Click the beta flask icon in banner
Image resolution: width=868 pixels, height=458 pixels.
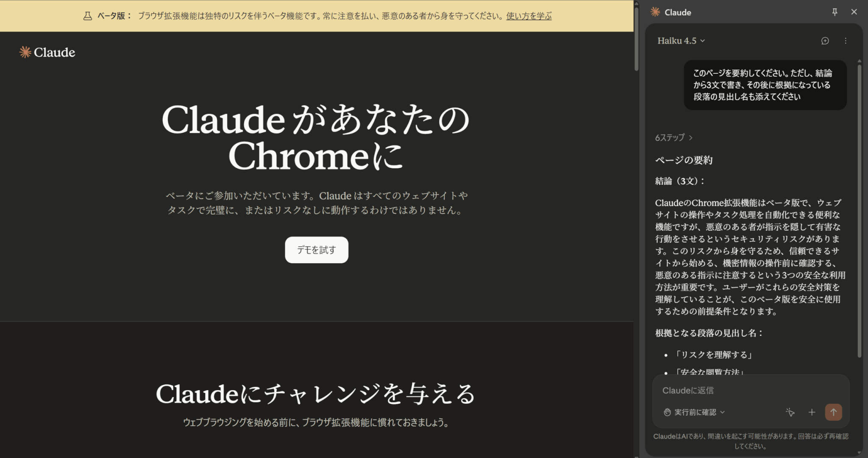click(x=87, y=16)
